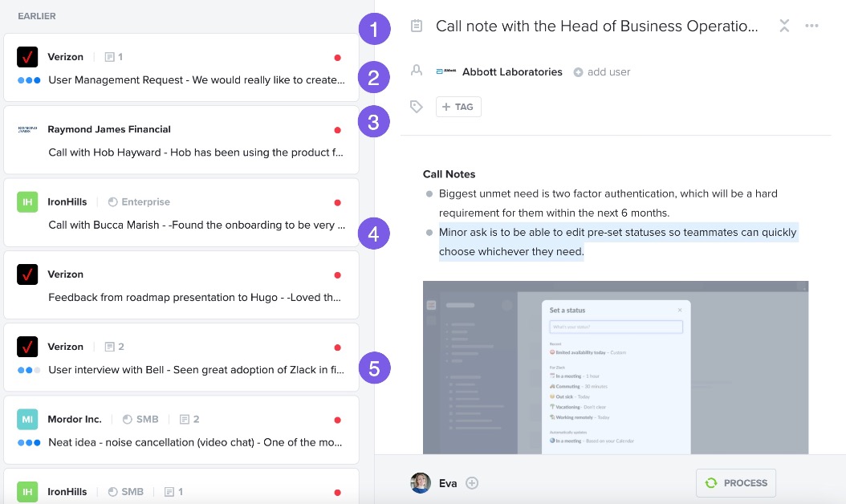The image size is (846, 504).
Task: Click the highlighted 'Minor ask' pre-set statuses text
Action: [x=618, y=242]
